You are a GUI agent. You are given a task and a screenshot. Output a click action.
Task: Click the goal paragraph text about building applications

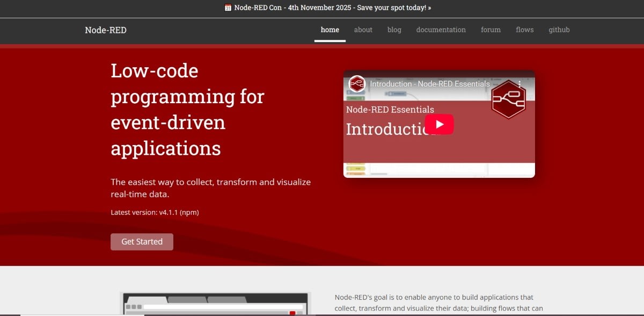(435, 303)
